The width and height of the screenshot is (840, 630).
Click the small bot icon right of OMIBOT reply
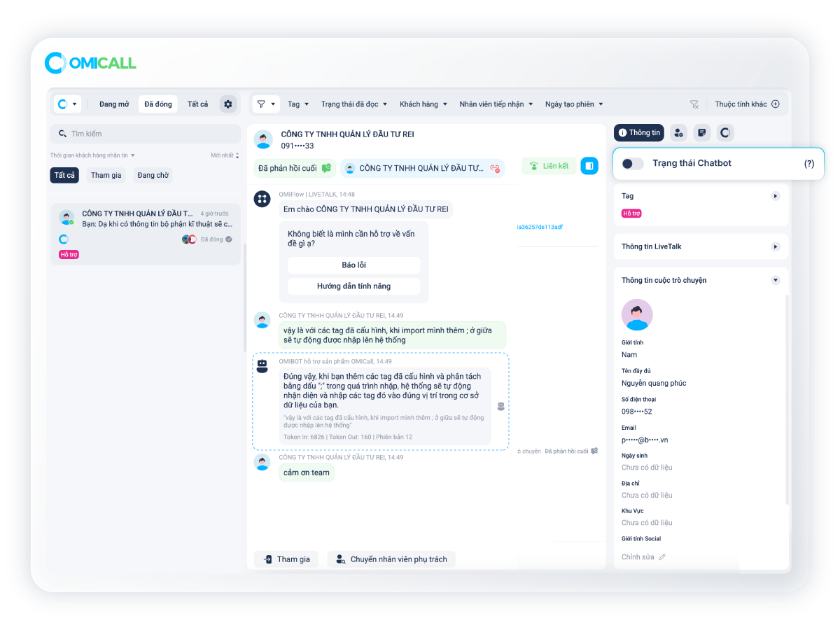click(501, 407)
